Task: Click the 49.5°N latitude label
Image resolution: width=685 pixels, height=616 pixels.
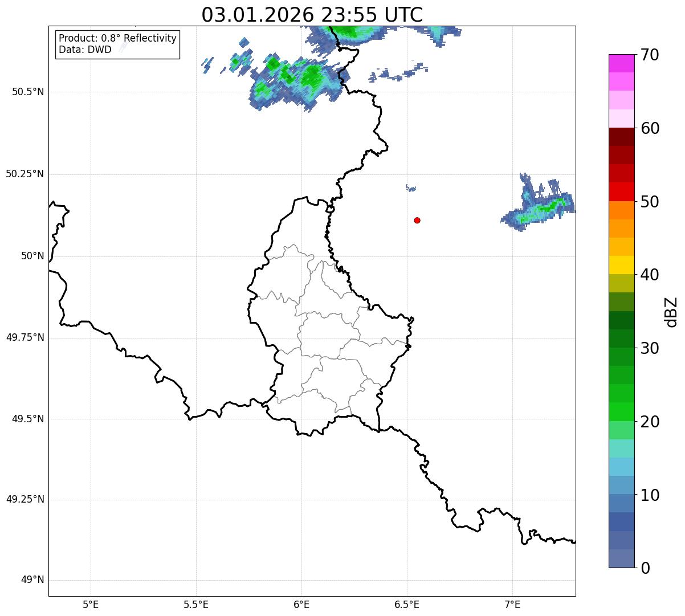Action: pos(28,419)
